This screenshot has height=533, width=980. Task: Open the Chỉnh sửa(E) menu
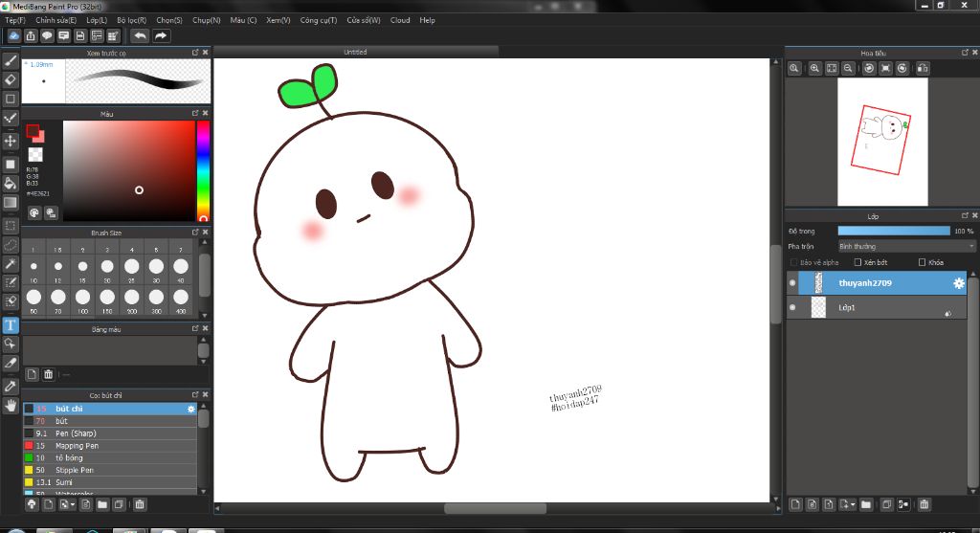coord(56,20)
